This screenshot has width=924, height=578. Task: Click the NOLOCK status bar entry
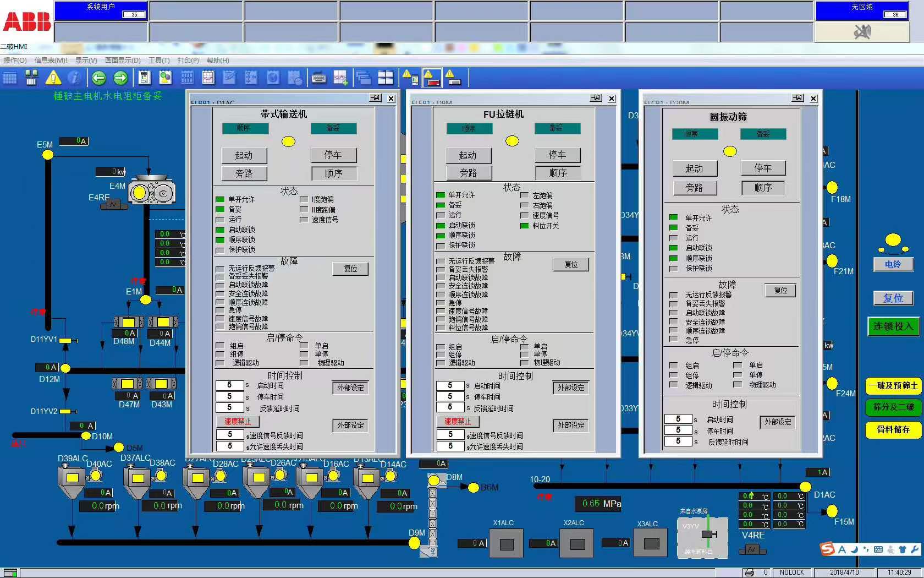tap(791, 572)
